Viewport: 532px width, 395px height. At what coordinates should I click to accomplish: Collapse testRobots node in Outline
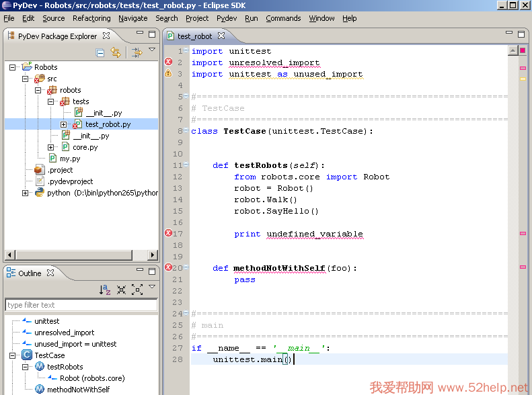(x=25, y=367)
